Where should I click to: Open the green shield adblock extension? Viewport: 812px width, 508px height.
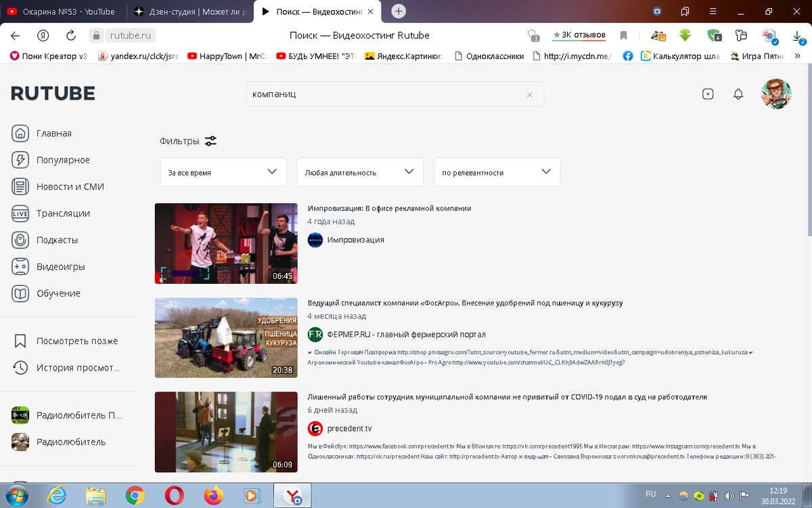pyautogui.click(x=714, y=35)
